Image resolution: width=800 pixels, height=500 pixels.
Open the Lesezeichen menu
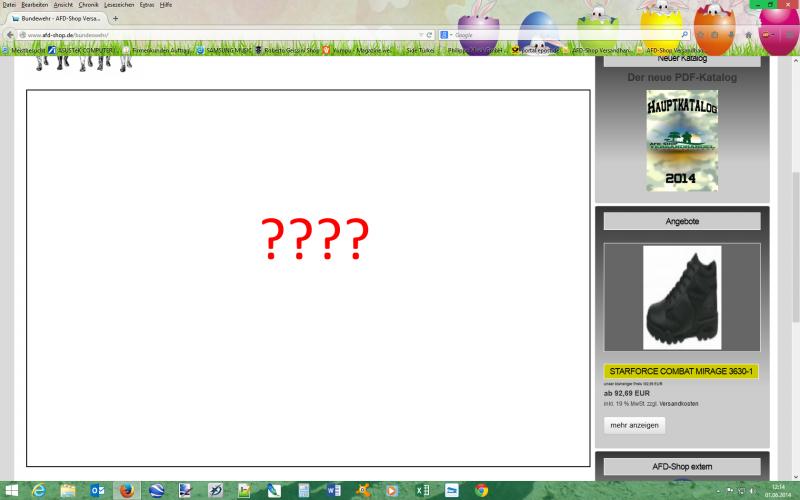point(118,4)
